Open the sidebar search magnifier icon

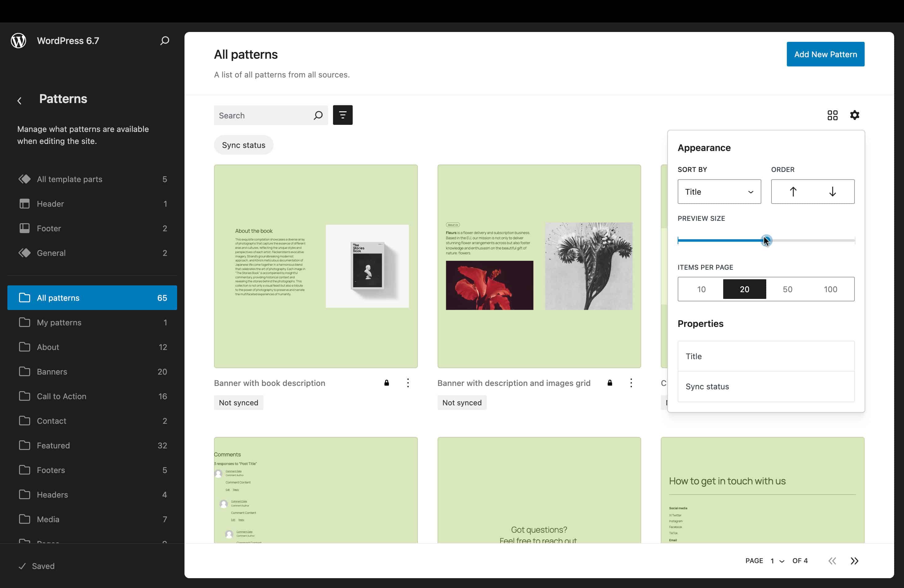(165, 41)
